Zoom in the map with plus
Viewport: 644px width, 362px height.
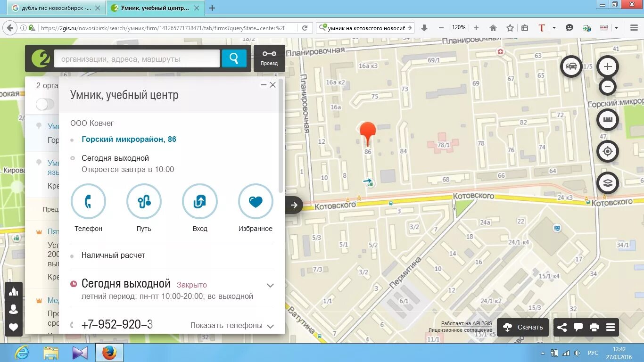coord(608,66)
